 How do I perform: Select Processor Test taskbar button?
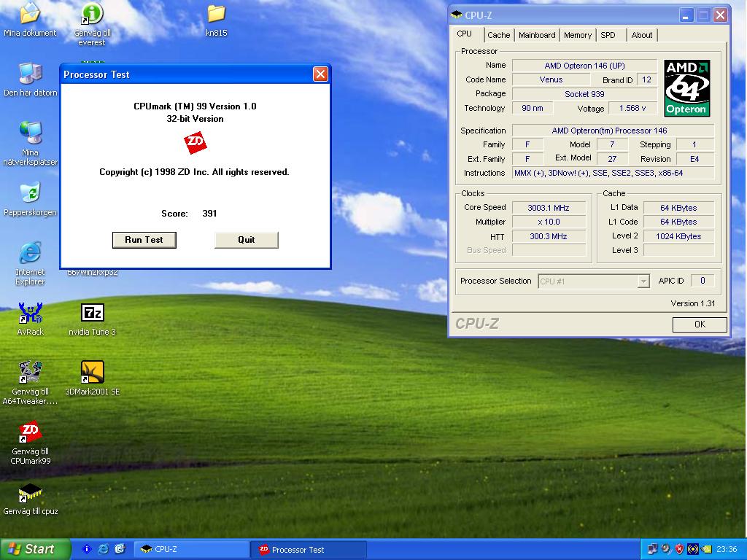tap(309, 549)
